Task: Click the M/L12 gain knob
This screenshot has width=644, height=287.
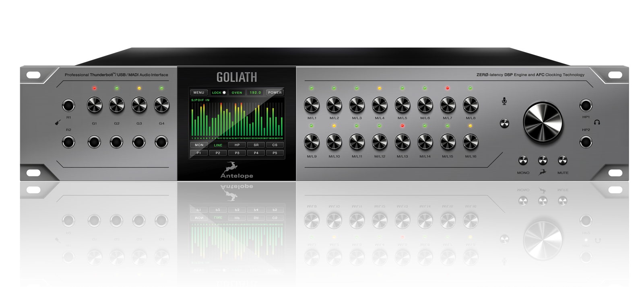Action: (x=380, y=142)
